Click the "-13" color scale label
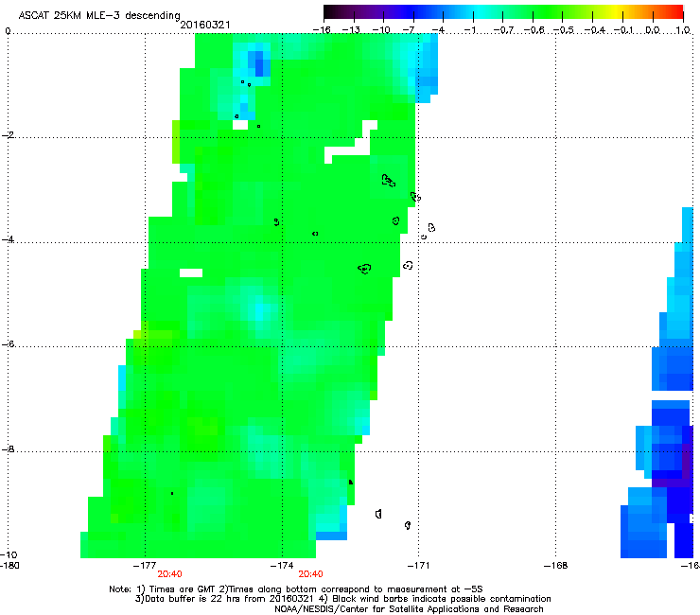The image size is (700, 615). coord(351,30)
